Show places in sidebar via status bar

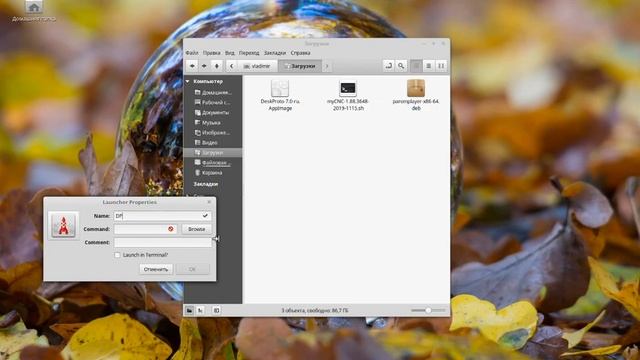click(189, 311)
